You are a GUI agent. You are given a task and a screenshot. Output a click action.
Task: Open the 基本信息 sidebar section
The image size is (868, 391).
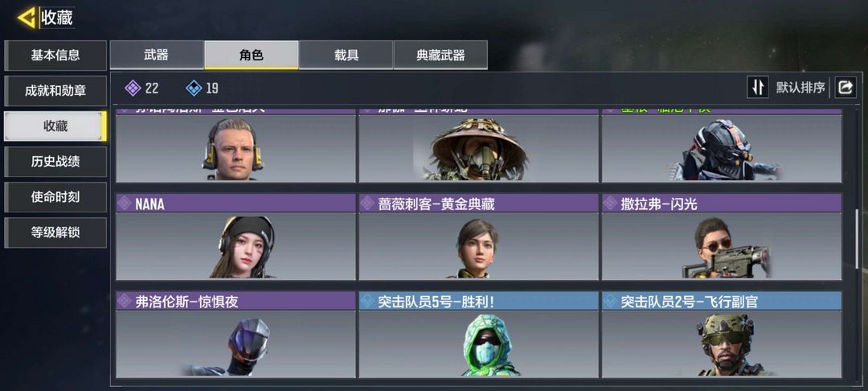pyautogui.click(x=55, y=56)
